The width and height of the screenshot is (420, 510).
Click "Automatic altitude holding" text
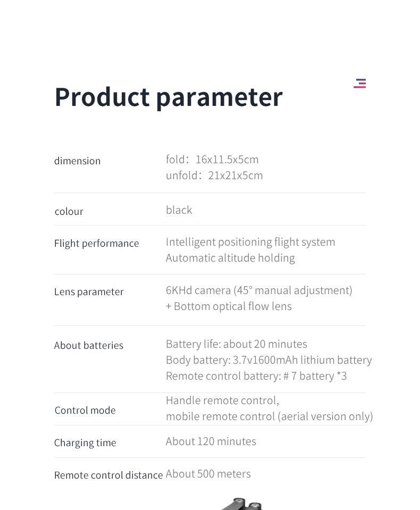click(230, 258)
